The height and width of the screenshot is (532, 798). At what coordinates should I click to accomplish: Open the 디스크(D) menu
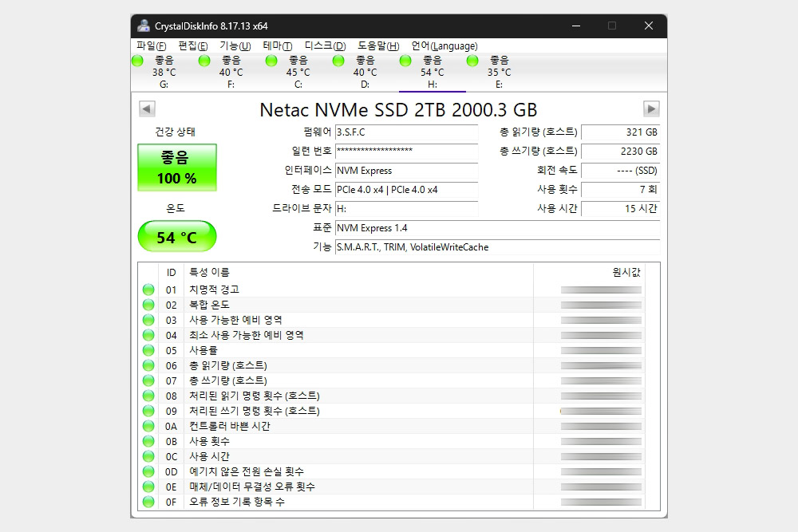coord(326,45)
